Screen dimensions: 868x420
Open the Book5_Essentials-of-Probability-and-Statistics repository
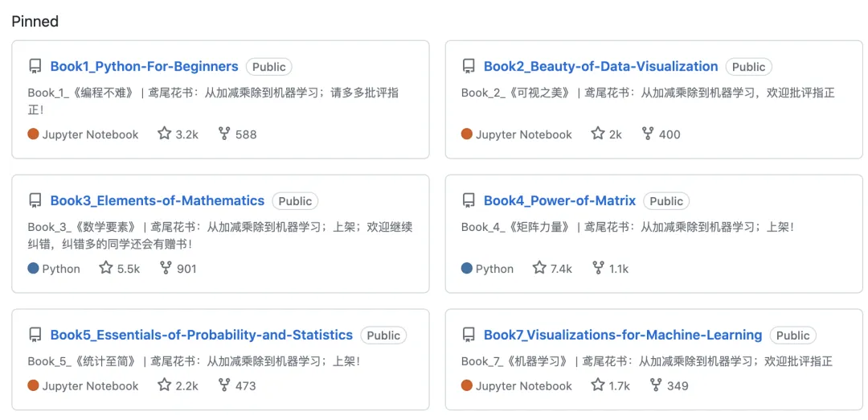pyautogui.click(x=201, y=335)
